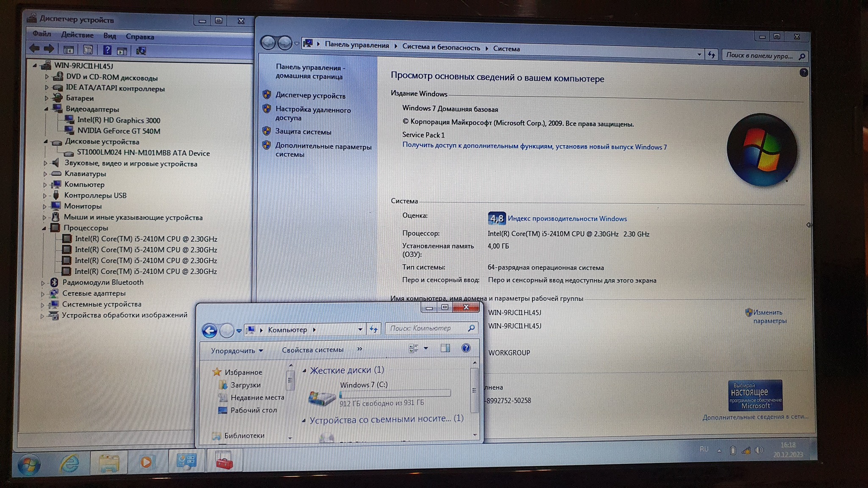Open the Справка menu
The width and height of the screenshot is (868, 488).
(139, 37)
